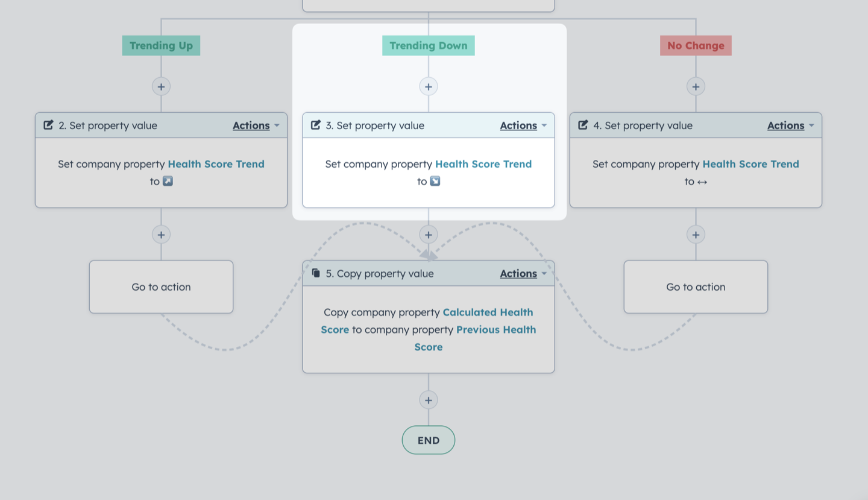Click copy icon on action 5 header
The height and width of the screenshot is (500, 868).
pos(316,273)
